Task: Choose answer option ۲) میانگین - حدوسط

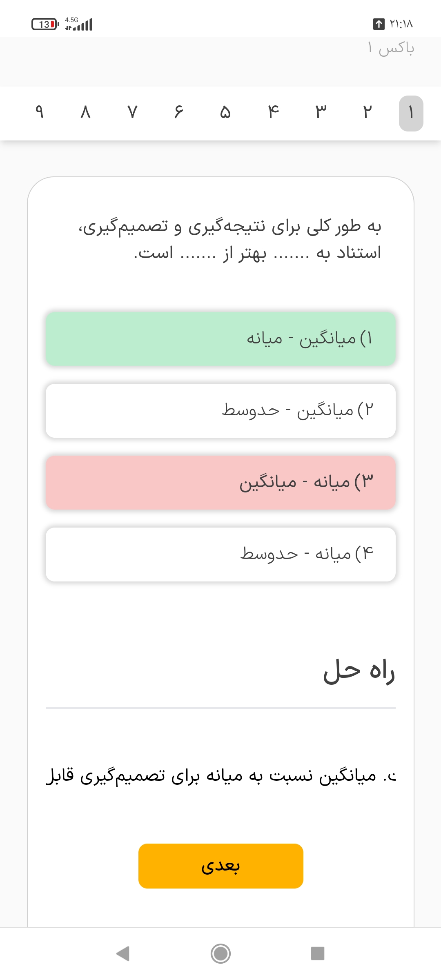Action: 220,410
